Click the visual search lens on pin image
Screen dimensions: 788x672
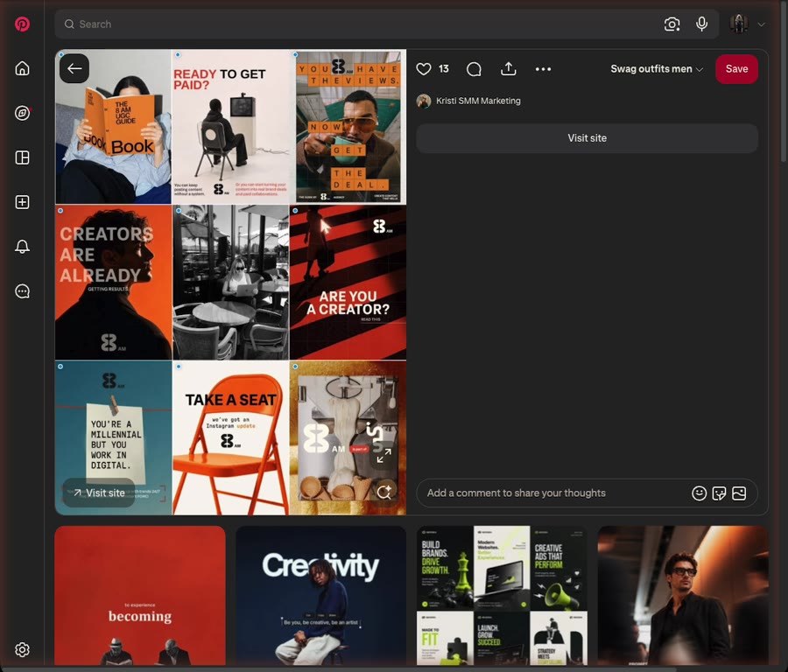click(384, 492)
